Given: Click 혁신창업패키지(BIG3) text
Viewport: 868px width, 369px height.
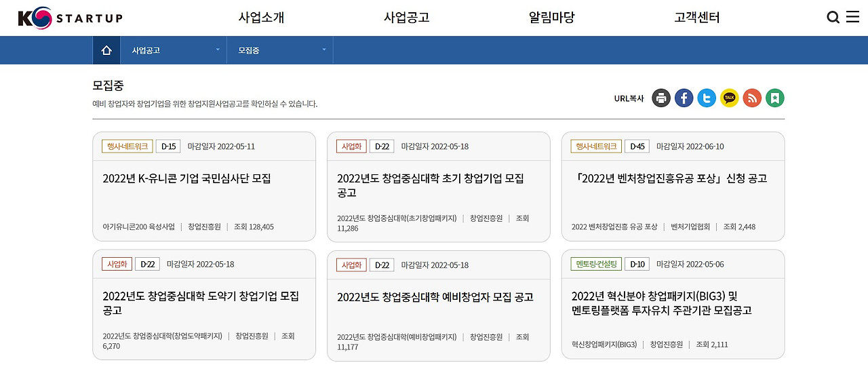Looking at the screenshot, I should tap(604, 345).
